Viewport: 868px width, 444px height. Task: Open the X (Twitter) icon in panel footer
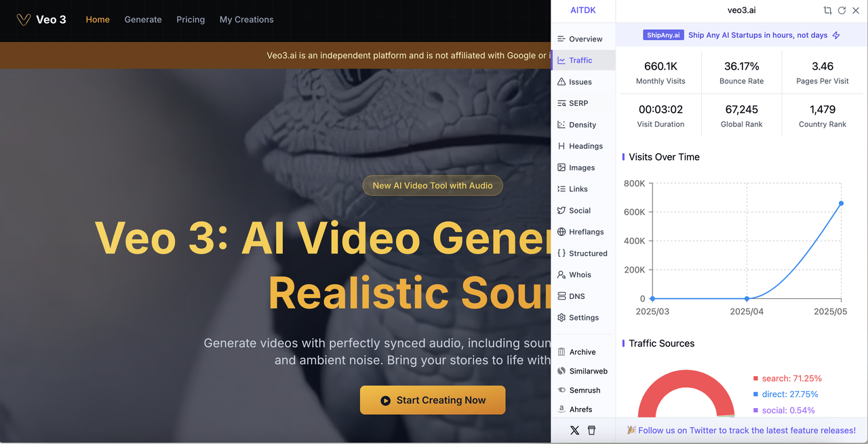[x=575, y=430]
